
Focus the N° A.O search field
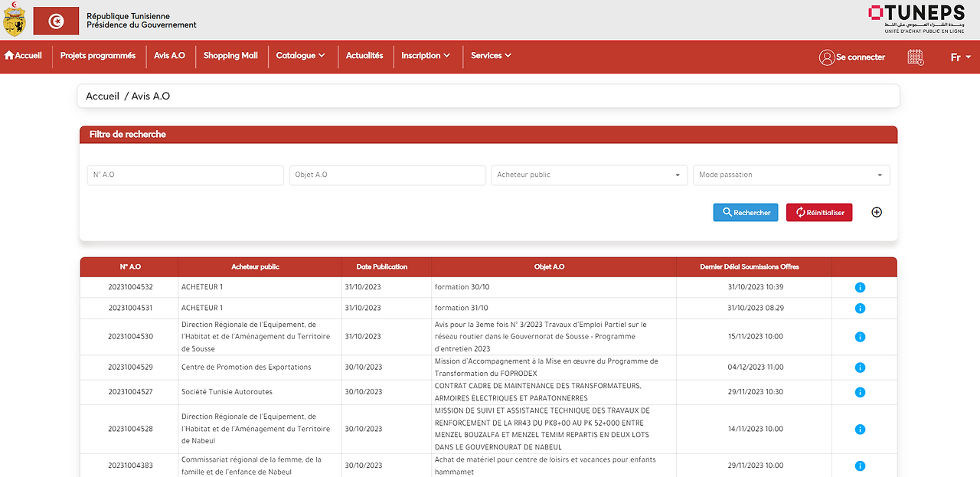185,175
